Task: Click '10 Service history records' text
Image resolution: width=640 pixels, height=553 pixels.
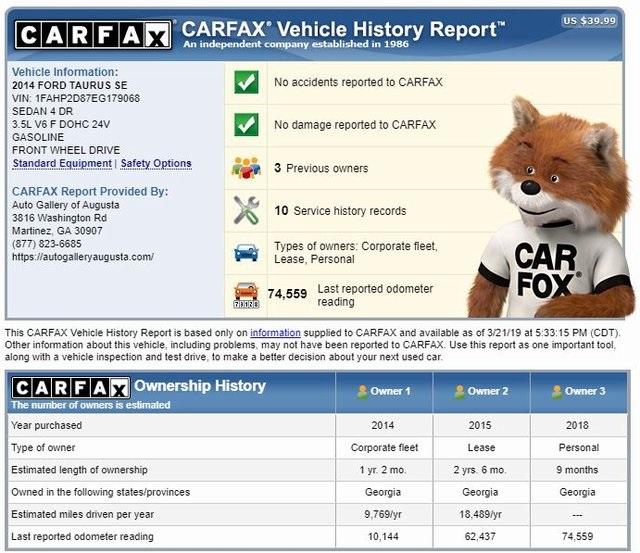Action: (340, 211)
